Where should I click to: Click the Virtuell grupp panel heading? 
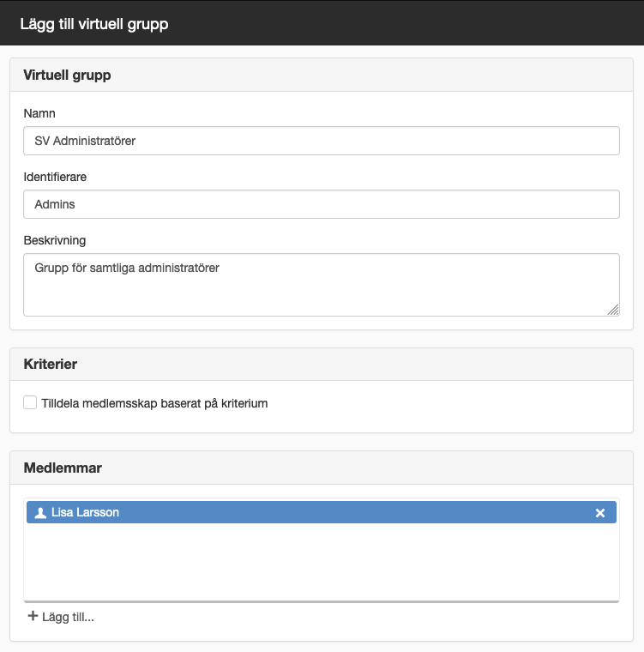[x=67, y=75]
